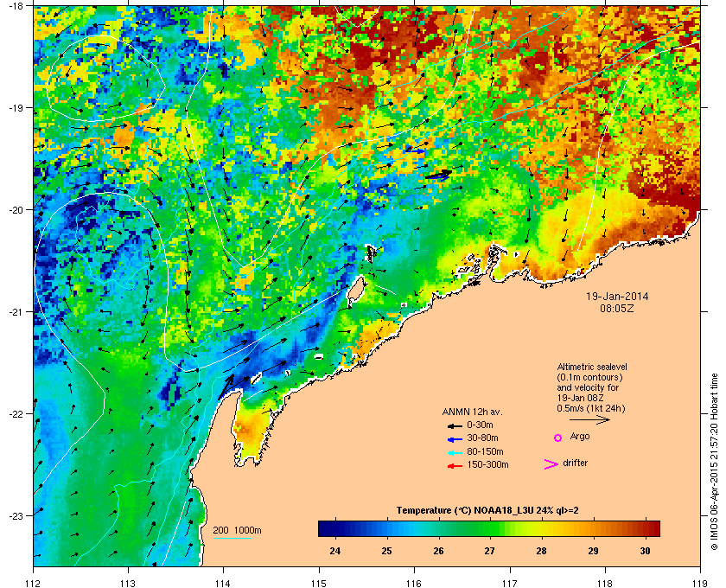Click the dark blue 24°C colorbar section
Image resolution: width=726 pixels, height=588 pixels.
coord(334,528)
